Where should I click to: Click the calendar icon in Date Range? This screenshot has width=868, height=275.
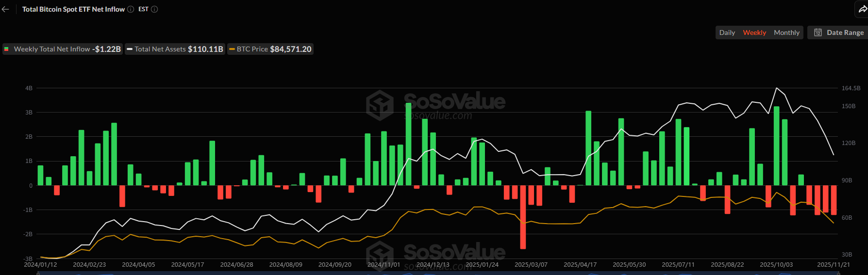click(x=818, y=32)
